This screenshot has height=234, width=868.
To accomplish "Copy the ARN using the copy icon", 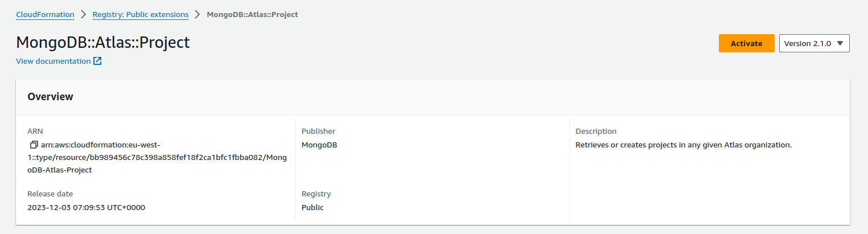I will point(34,145).
